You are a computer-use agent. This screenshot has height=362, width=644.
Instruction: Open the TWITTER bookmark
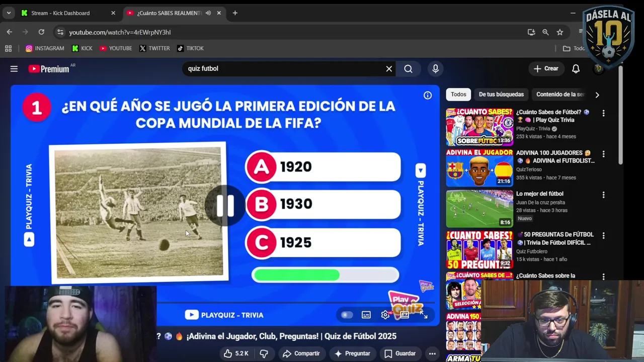(154, 48)
